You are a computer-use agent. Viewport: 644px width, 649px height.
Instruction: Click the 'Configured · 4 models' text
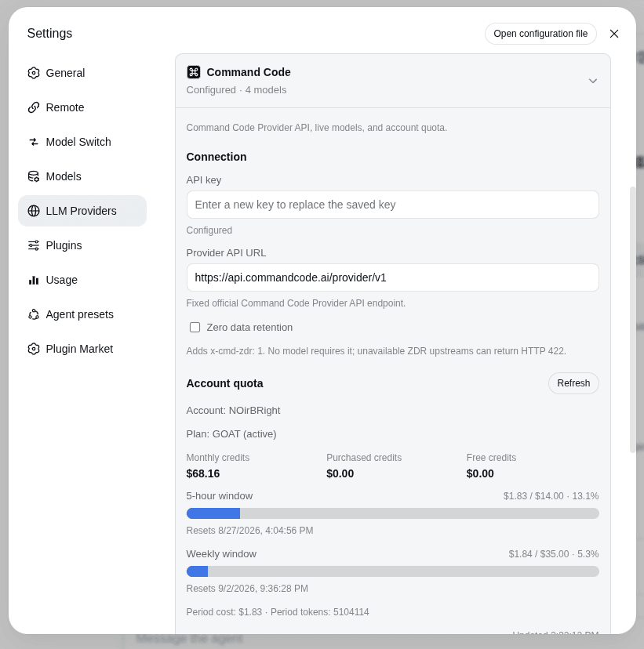point(236,90)
